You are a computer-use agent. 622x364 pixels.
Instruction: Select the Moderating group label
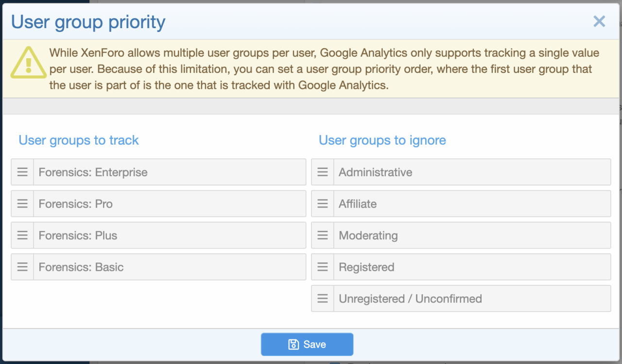368,235
